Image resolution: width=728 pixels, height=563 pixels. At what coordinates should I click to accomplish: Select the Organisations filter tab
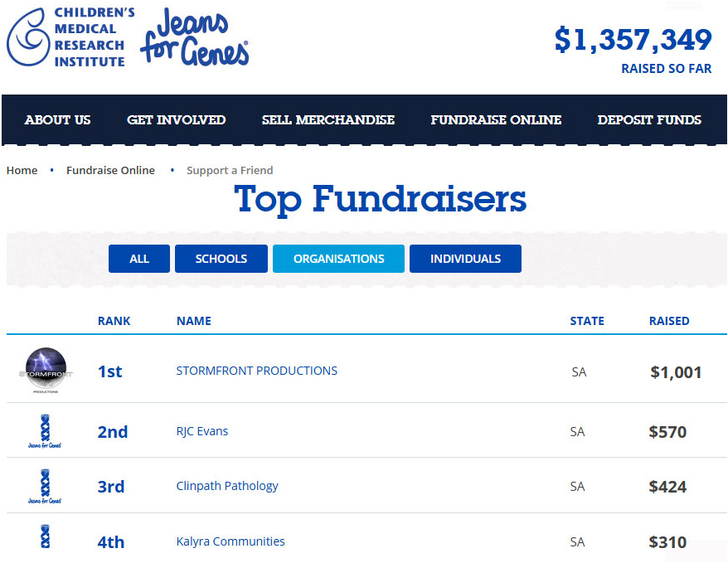339,259
